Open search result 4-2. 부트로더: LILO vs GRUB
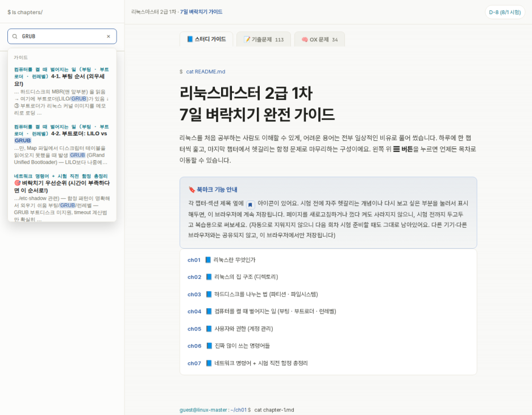Image resolution: width=532 pixels, height=415 pixels. coord(62,144)
